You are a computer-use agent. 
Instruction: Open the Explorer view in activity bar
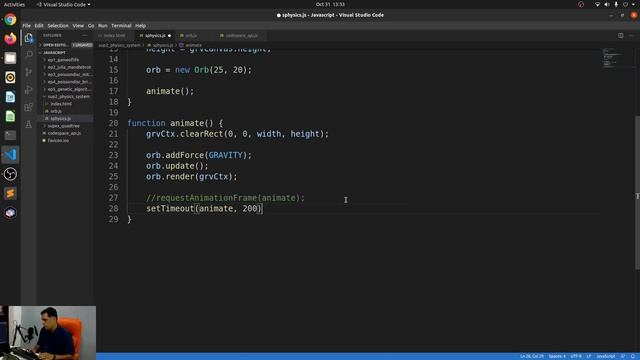click(29, 38)
